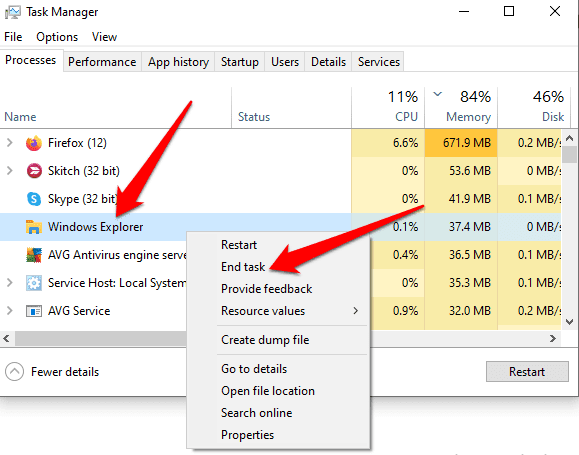Click the Fewer details circle arrow icon
The width and height of the screenshot is (579, 455).
14,372
